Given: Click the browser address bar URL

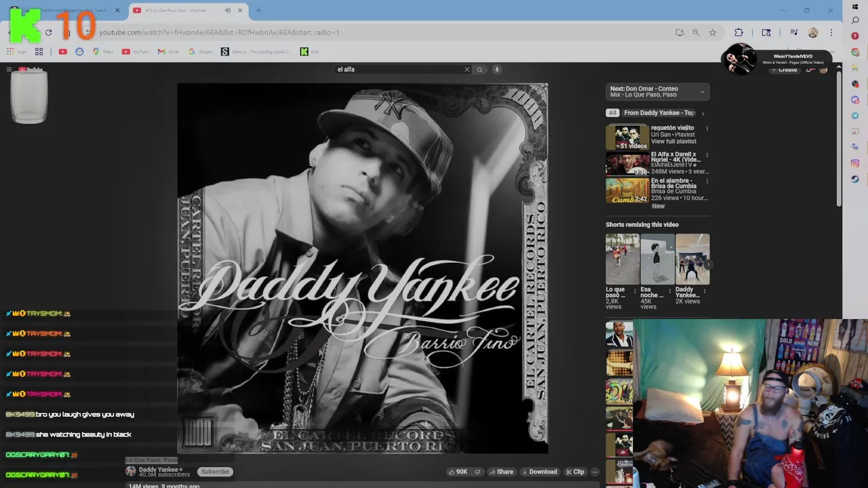Looking at the screenshot, I should (x=219, y=32).
